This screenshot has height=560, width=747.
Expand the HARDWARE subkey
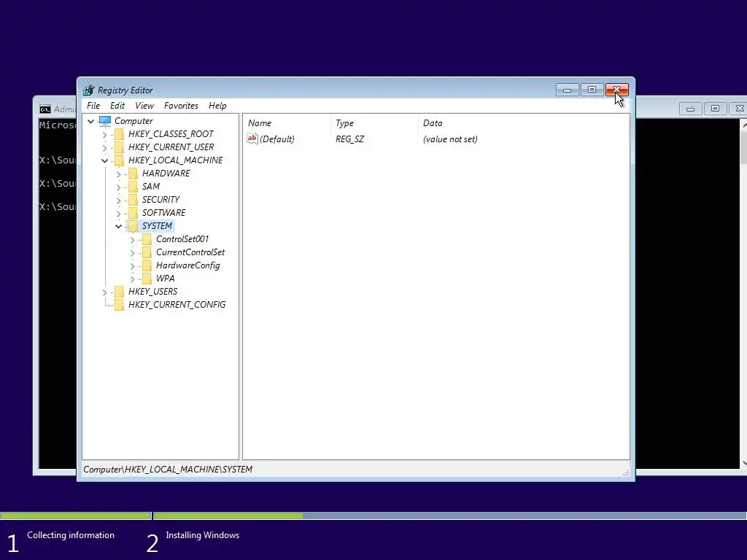point(118,174)
